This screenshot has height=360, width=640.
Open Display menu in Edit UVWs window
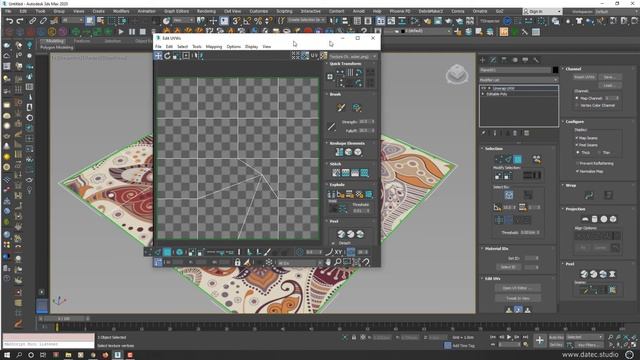pyautogui.click(x=251, y=47)
